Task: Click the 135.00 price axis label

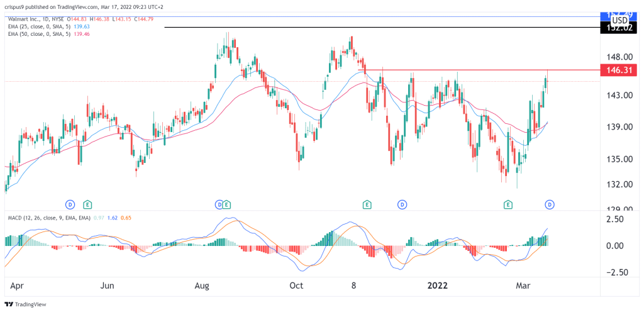Action: pyautogui.click(x=619, y=159)
